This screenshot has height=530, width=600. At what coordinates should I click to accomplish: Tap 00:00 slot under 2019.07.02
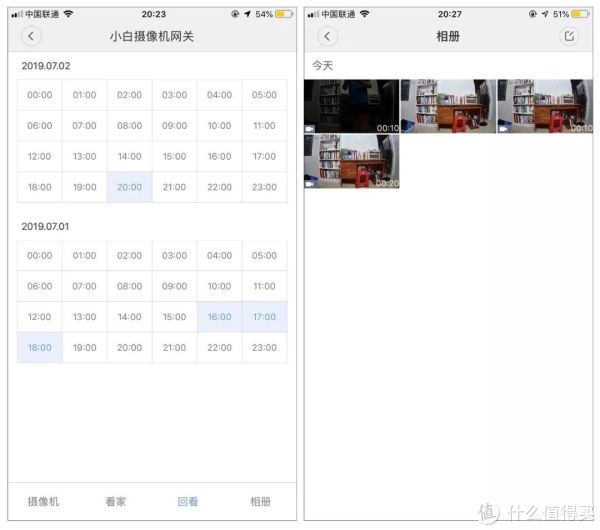click(x=40, y=95)
